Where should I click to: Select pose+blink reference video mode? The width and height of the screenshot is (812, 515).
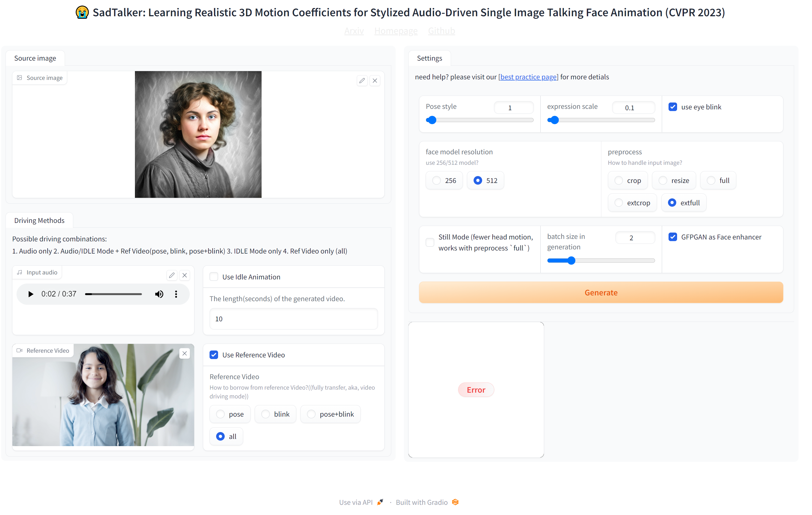311,414
